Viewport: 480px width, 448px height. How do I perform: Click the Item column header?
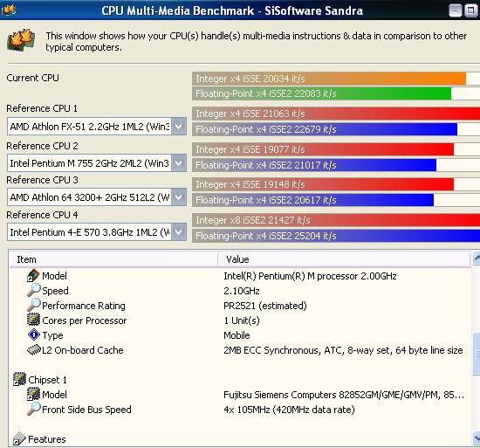pyautogui.click(x=113, y=259)
